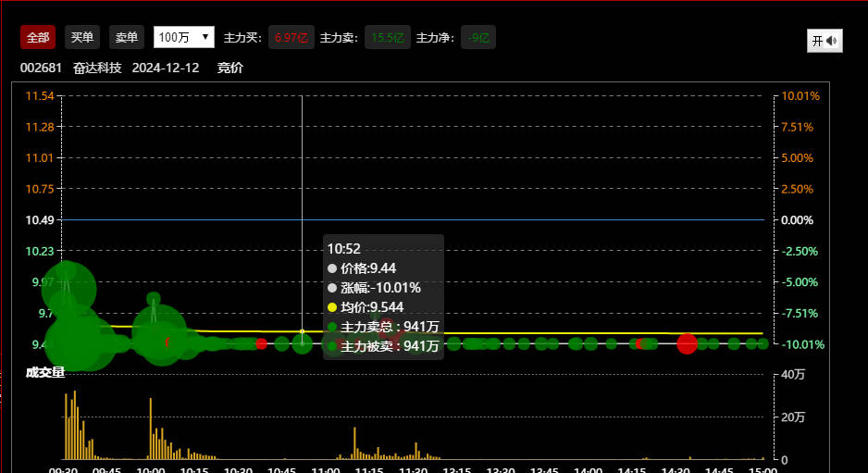Click the rightmost green bubble at 15:00

click(763, 343)
